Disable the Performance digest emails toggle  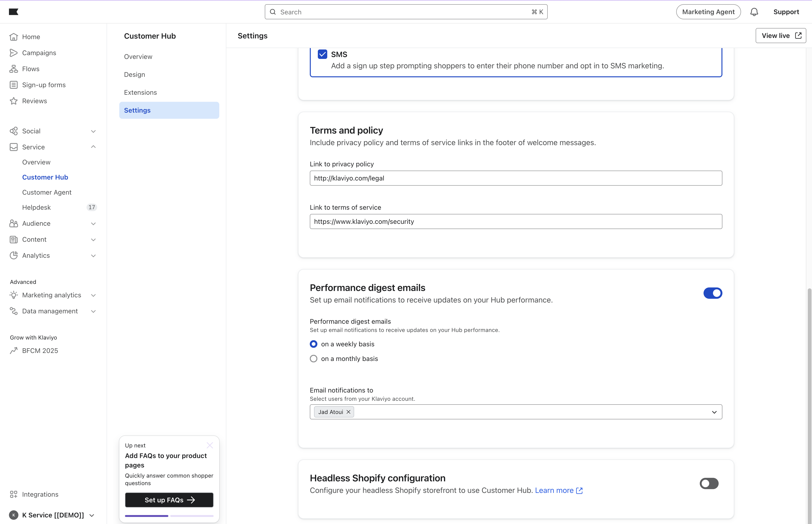(x=712, y=293)
